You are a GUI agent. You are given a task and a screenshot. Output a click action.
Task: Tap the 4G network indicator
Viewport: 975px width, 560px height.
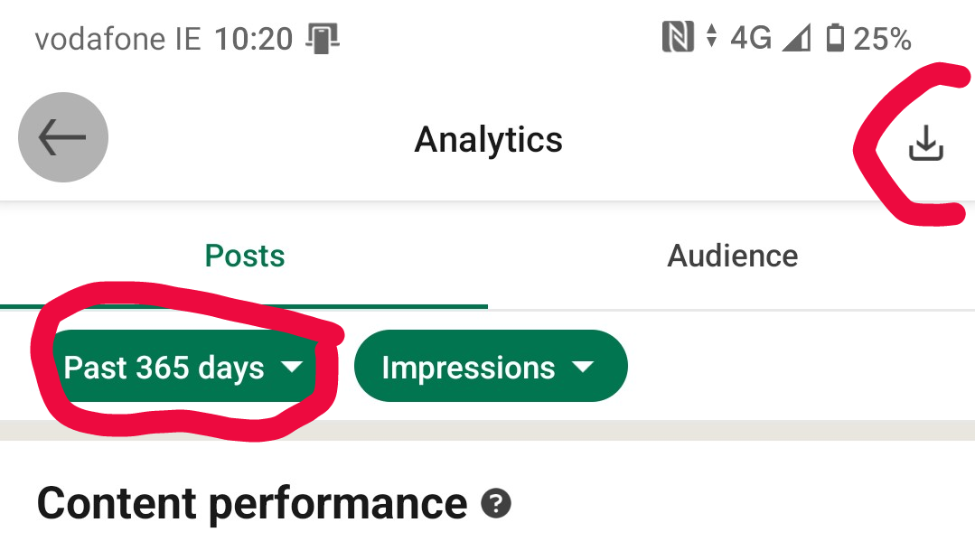pyautogui.click(x=751, y=38)
